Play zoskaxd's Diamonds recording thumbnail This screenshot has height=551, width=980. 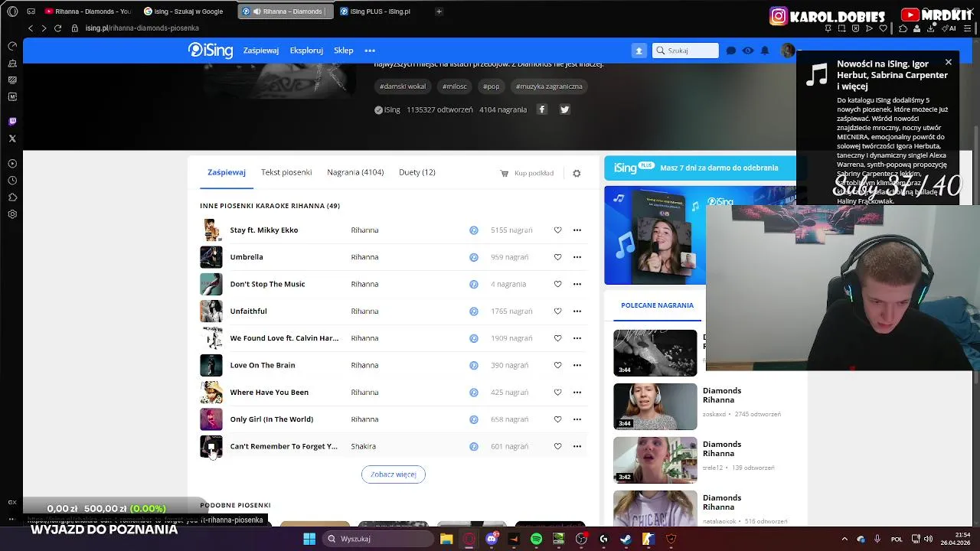[x=655, y=406]
